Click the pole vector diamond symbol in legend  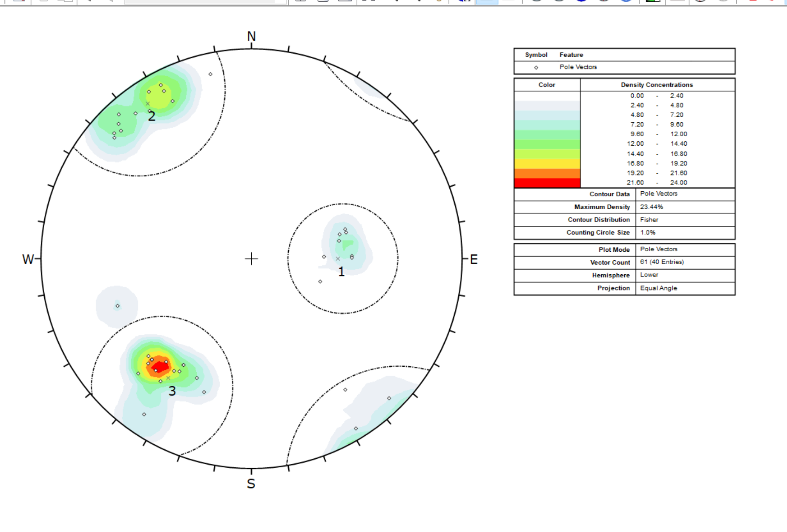(x=536, y=68)
